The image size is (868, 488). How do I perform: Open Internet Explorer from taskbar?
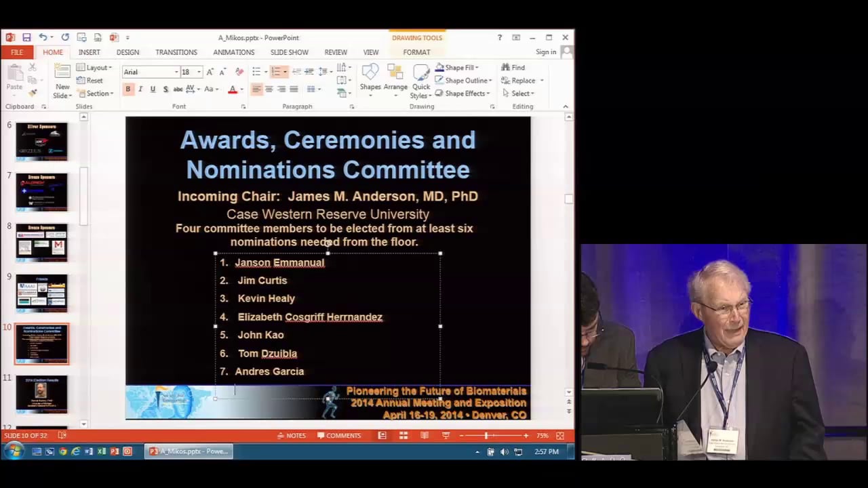tap(75, 451)
